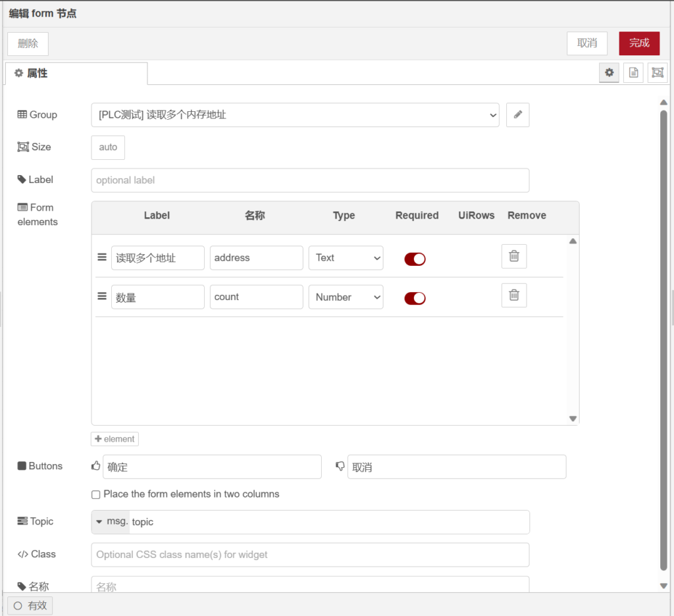
Task: Expand Type dropdown showing Number
Action: (x=346, y=297)
